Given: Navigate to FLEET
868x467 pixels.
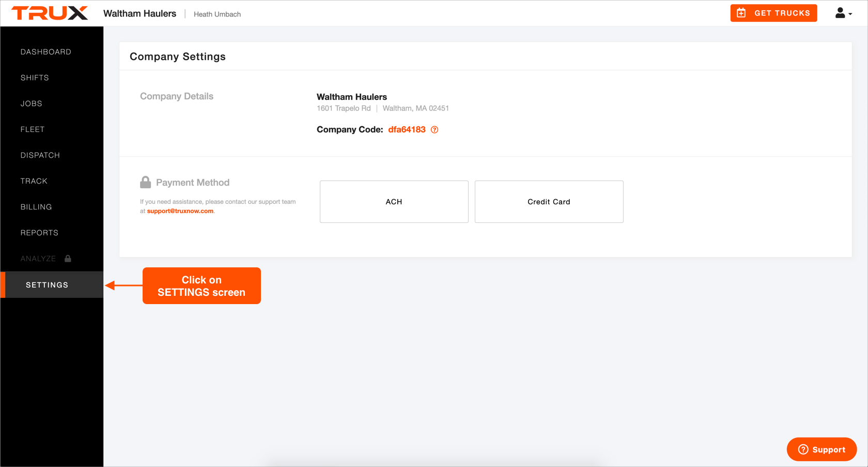Looking at the screenshot, I should (x=33, y=129).
